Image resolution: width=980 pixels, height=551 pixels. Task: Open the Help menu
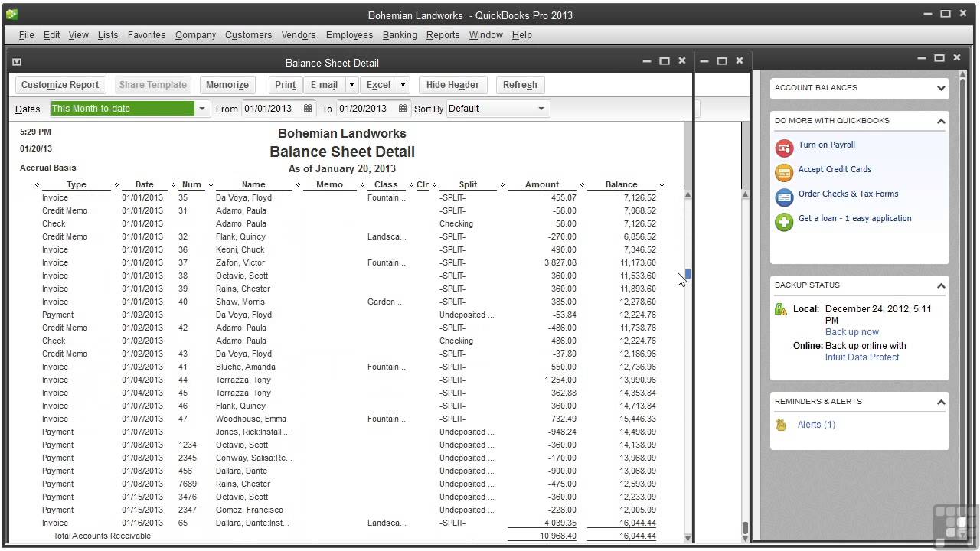point(521,35)
